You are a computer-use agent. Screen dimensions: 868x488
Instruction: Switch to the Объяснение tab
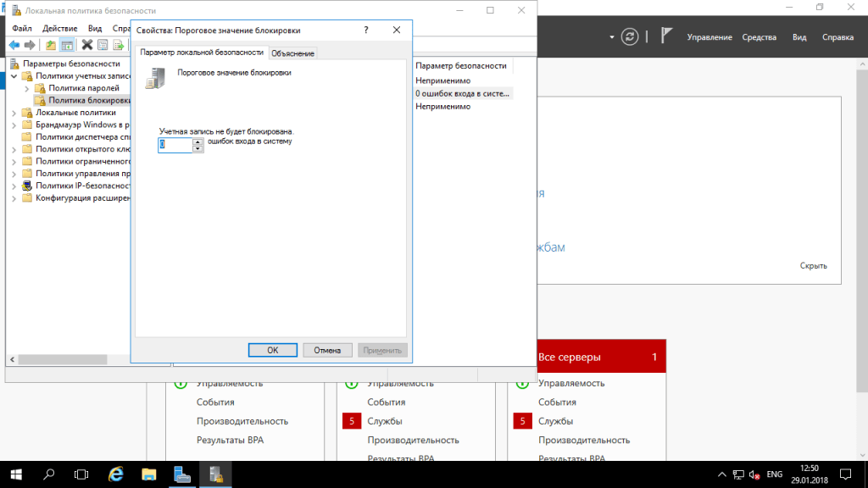[x=292, y=53]
